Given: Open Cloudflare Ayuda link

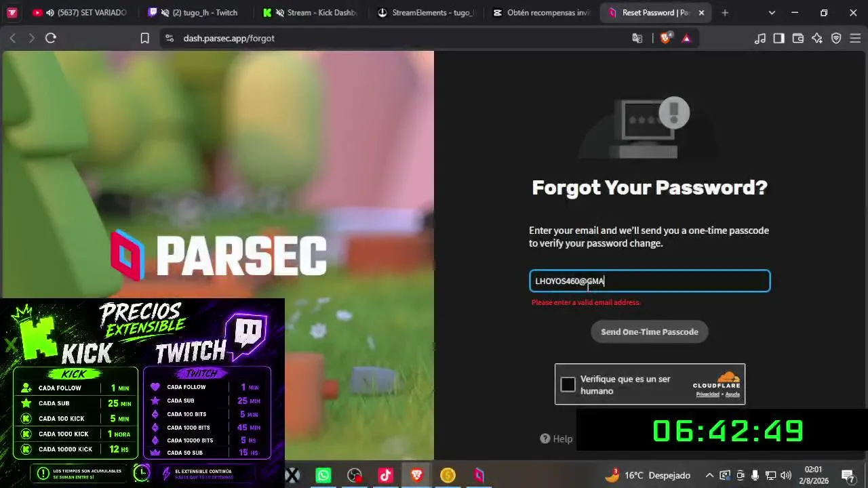Looking at the screenshot, I should pos(732,394).
